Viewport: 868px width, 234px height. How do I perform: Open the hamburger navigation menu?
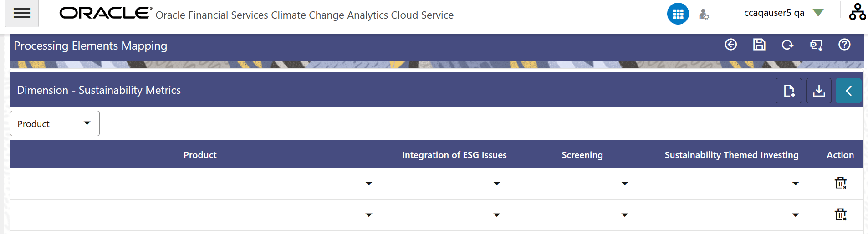click(x=21, y=13)
